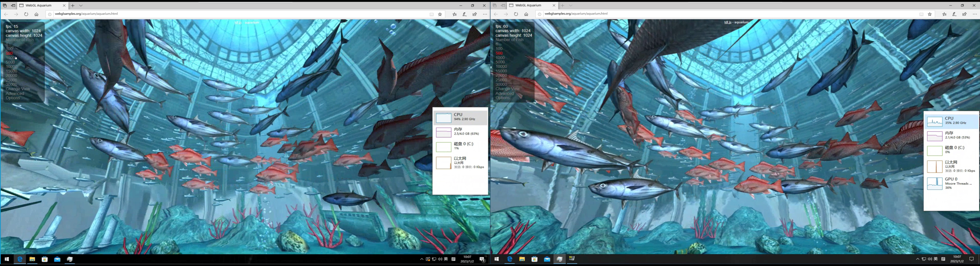
Task: Open the Start menu on the left desktop
Action: pyautogui.click(x=6, y=259)
